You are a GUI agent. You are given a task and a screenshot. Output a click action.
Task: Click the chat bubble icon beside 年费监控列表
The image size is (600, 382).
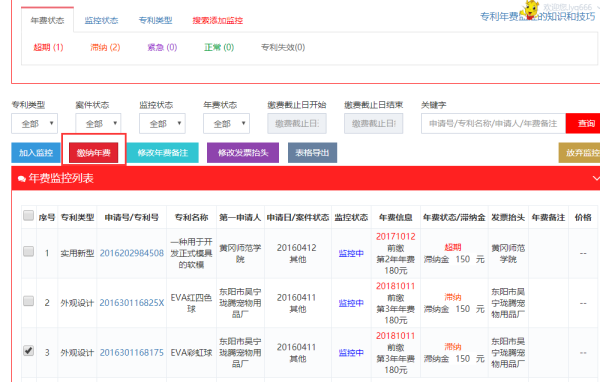click(x=22, y=179)
